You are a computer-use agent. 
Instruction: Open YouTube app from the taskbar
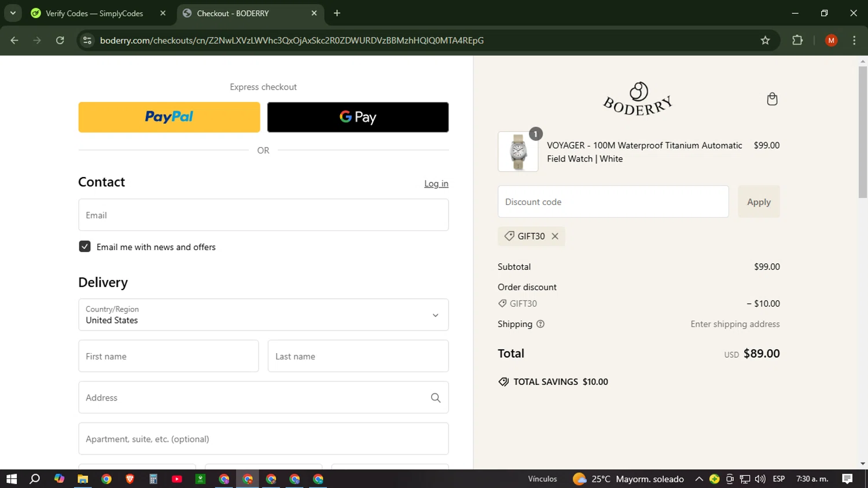pos(177,479)
